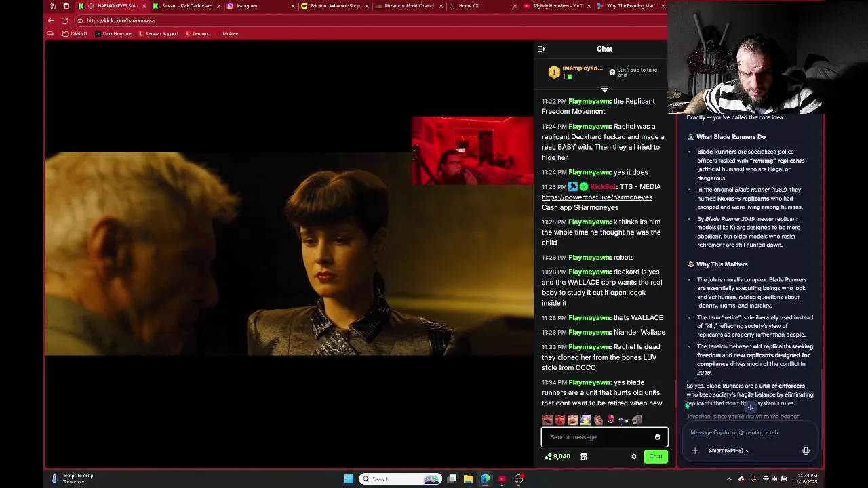
Task: Open the Dark Horizons bookmark
Action: 113,33
